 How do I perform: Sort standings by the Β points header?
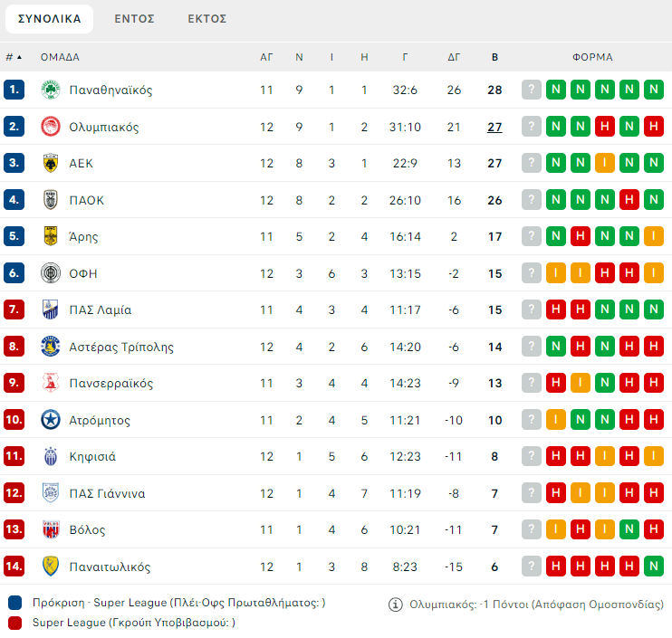494,57
